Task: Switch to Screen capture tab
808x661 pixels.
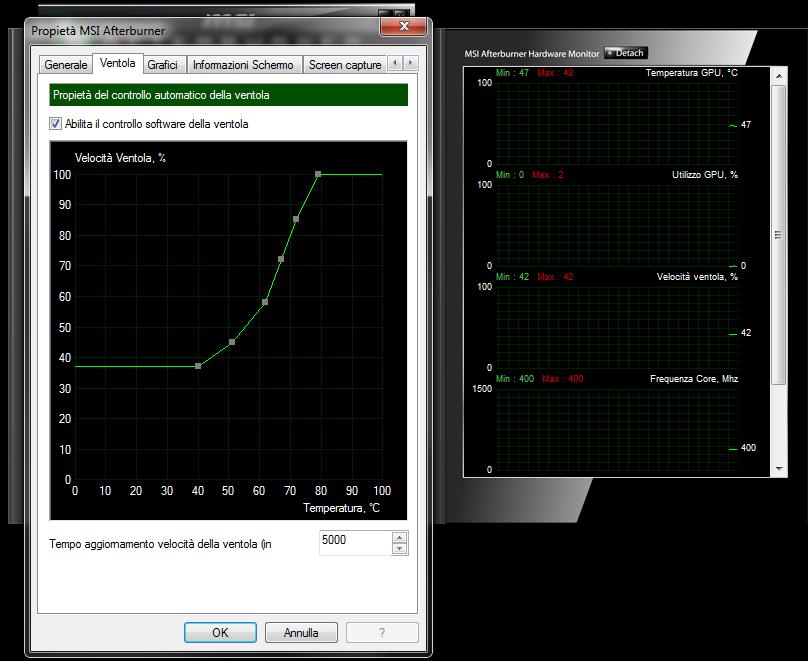Action: click(345, 65)
